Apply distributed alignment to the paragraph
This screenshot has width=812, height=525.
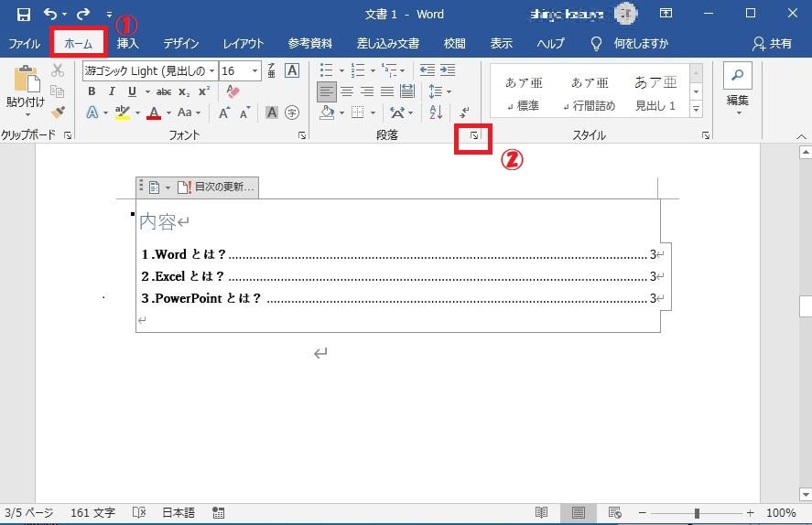[407, 91]
